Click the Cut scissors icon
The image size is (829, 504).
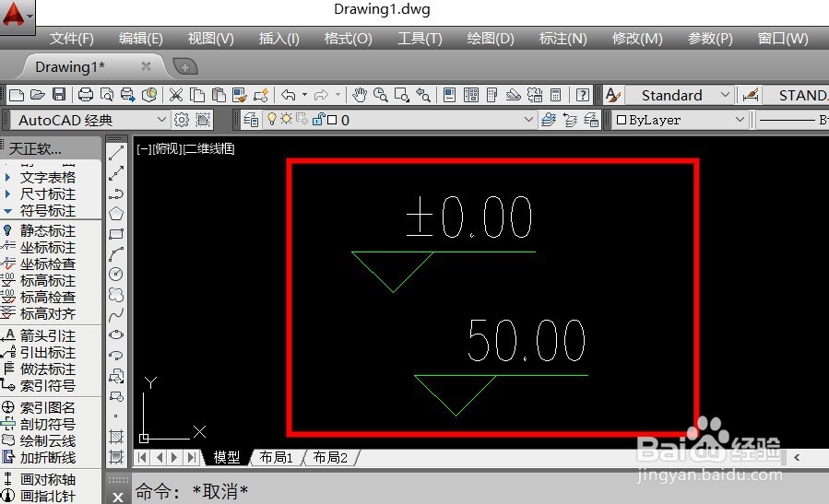(x=175, y=95)
